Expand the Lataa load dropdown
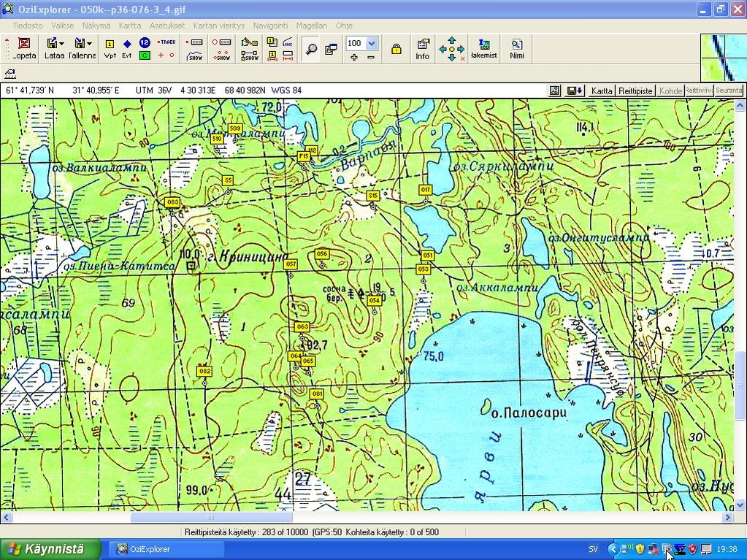Screen dimensions: 747x560 pos(62,44)
